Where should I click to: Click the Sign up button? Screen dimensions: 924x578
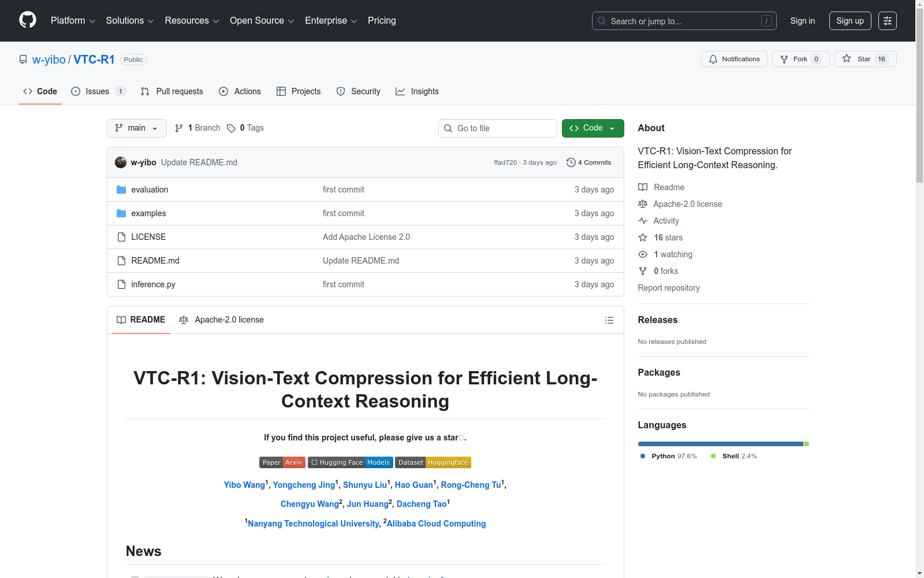click(850, 21)
